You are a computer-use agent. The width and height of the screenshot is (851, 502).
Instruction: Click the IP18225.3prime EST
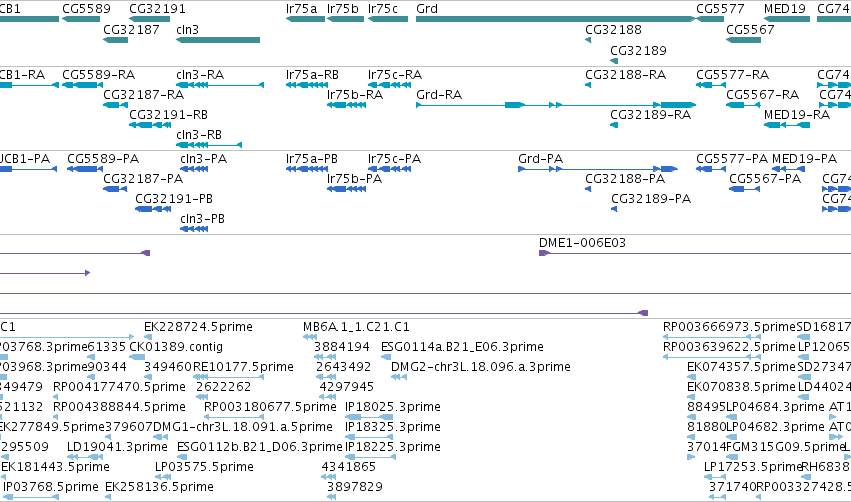[370, 457]
